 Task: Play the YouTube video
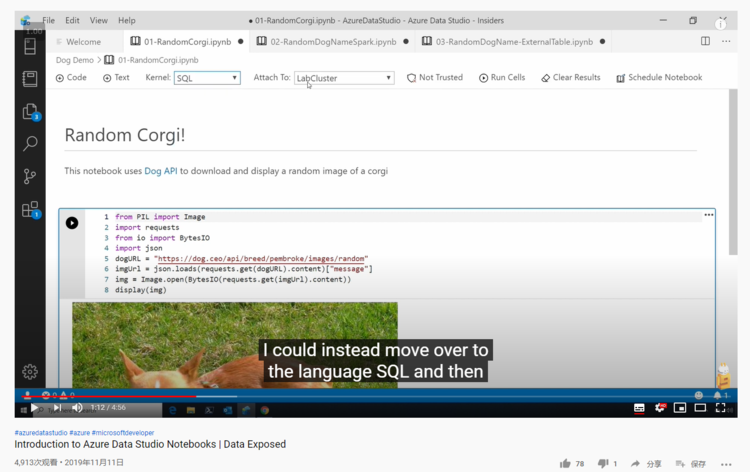[34, 408]
